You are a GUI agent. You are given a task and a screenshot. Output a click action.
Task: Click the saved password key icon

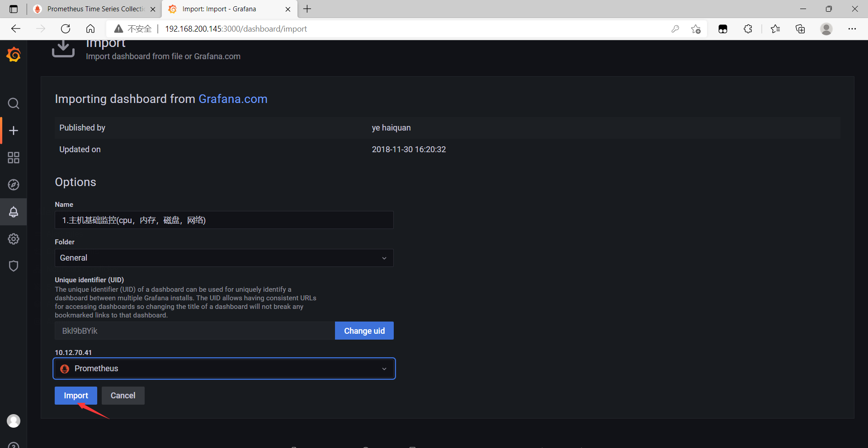coord(675,29)
